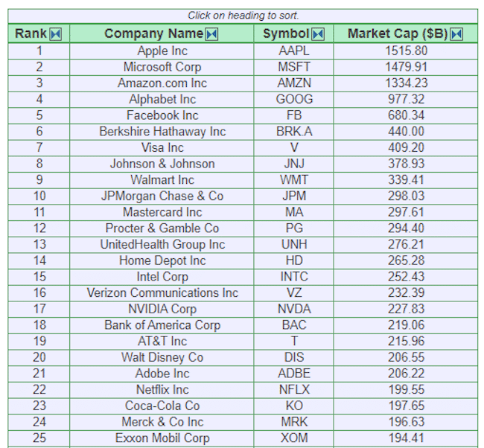Select Amazon.com Inc market cap 1334.23
This screenshot has width=484, height=448.
pyautogui.click(x=407, y=83)
